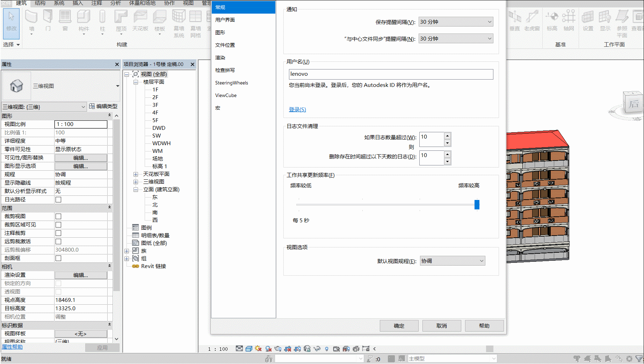The image size is (644, 364).
Task: Click Temporary Hide/Isolate sunglasses icon
Action: (317, 349)
